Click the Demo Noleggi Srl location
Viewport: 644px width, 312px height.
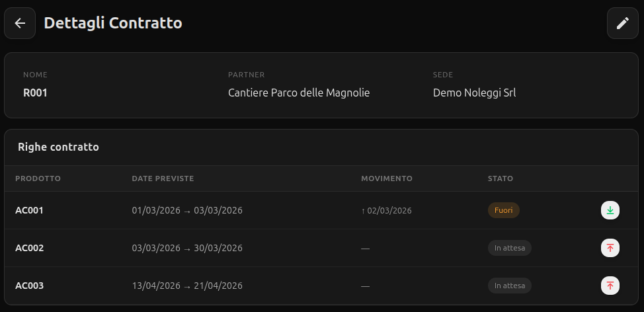point(474,93)
